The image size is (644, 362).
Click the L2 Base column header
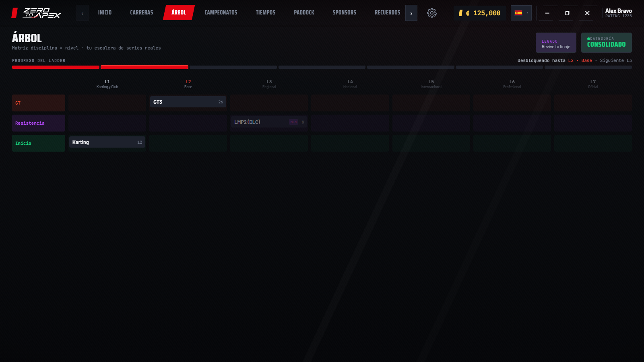tap(188, 84)
